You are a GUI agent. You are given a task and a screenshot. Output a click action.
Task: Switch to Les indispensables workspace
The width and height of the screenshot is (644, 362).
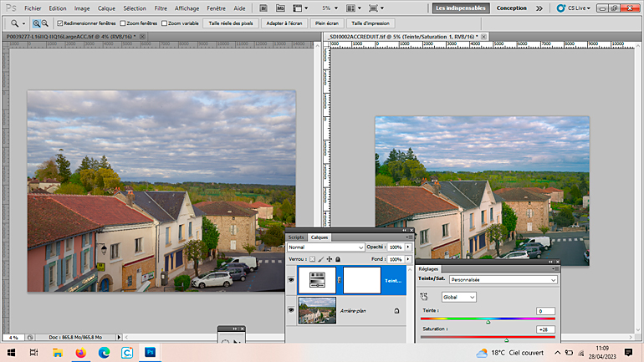click(x=461, y=8)
